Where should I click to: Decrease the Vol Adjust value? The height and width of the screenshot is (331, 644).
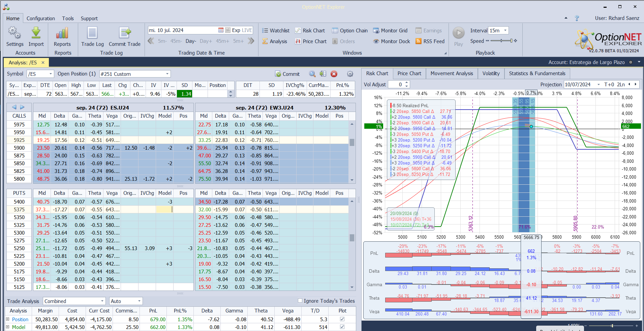[407, 86]
